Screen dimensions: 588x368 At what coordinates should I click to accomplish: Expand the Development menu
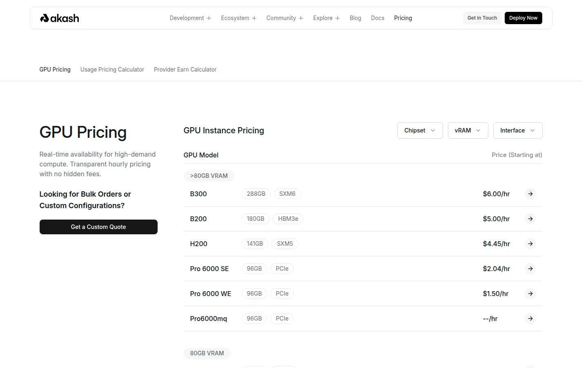click(x=190, y=18)
